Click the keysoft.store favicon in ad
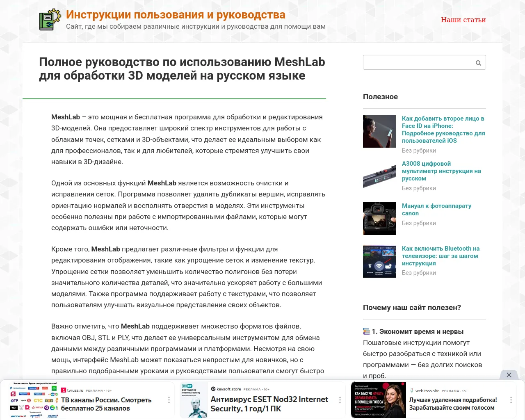Screen dimensions: 525x420 point(213,389)
